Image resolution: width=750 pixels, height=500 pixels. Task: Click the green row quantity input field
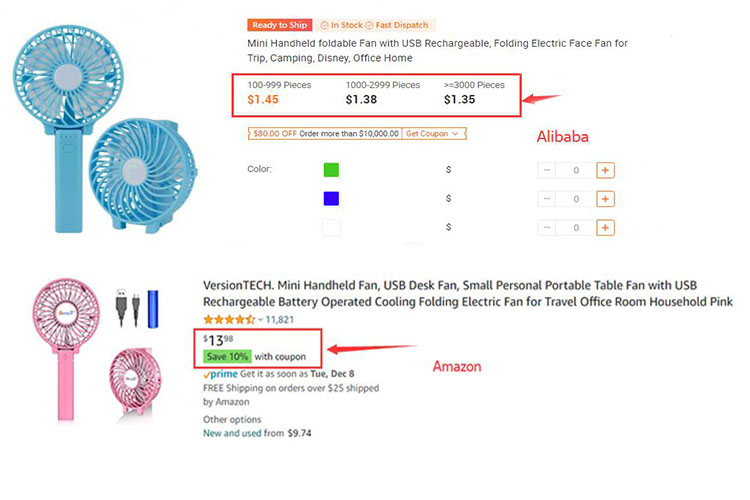point(575,170)
